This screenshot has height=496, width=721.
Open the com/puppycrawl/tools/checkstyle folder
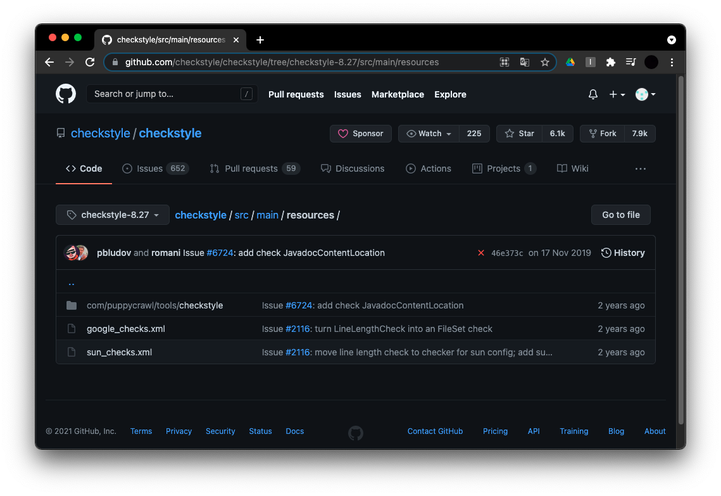154,305
